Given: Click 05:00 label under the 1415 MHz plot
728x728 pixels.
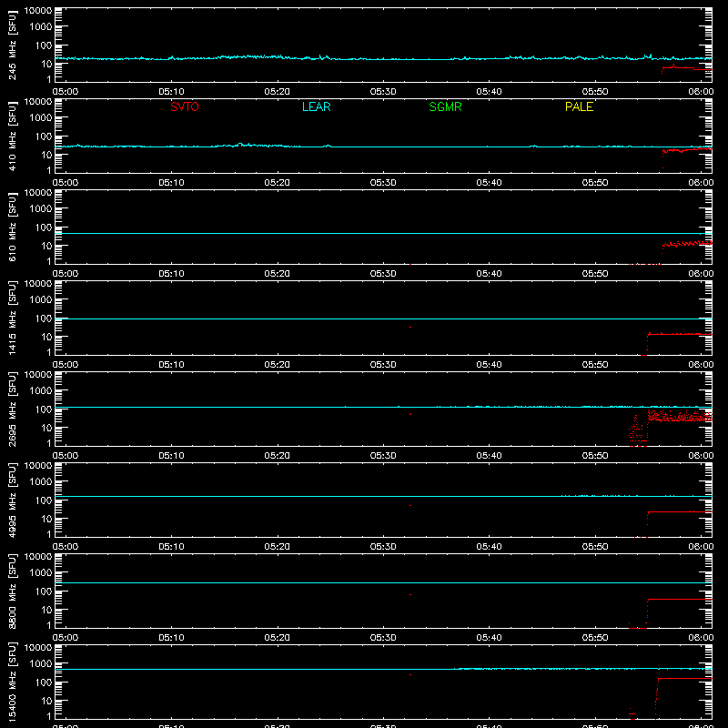Looking at the screenshot, I should [x=66, y=365].
